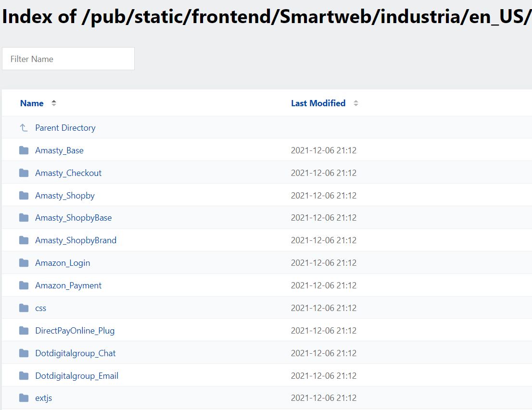Click the Name column sort arrows icon

(x=53, y=103)
